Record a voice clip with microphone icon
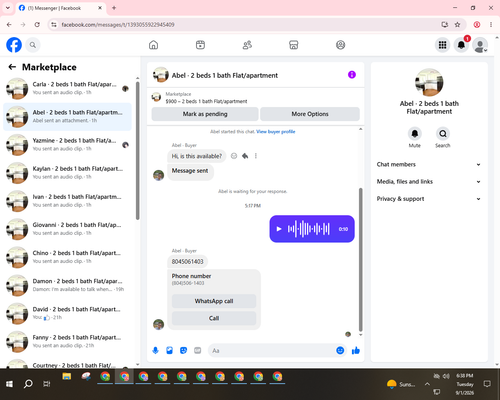 [x=155, y=350]
